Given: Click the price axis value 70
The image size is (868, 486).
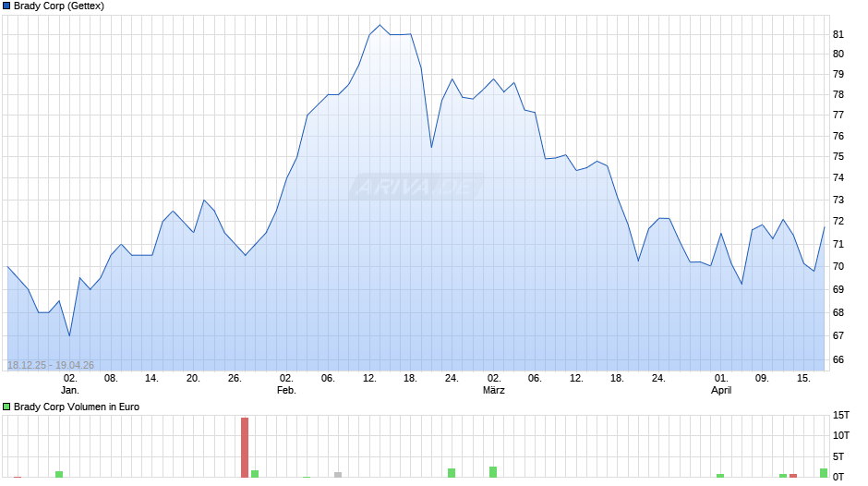Looking at the screenshot, I should (838, 266).
